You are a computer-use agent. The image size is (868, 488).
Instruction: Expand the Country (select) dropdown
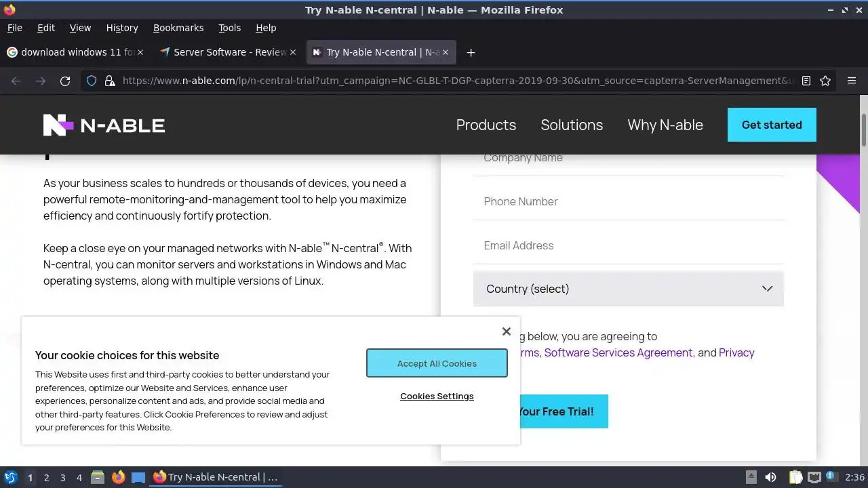(628, 289)
